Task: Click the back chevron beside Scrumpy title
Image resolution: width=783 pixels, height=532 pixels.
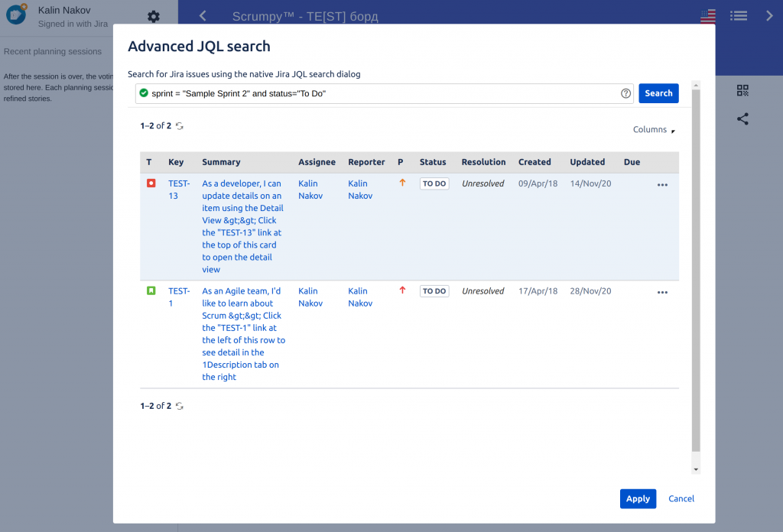Action: [203, 16]
